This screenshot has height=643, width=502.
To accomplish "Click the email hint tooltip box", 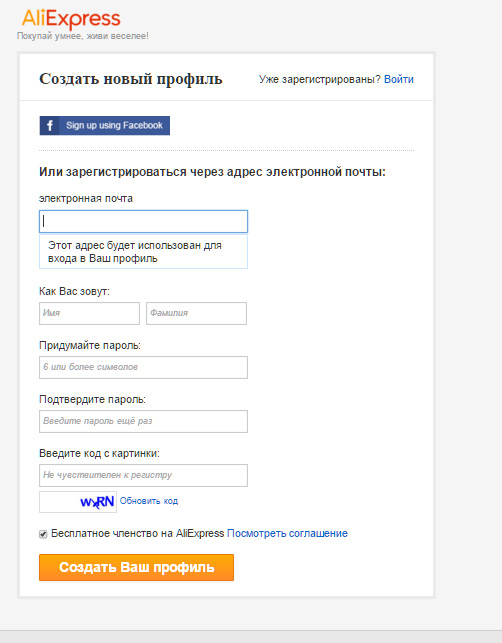I will pos(144,251).
